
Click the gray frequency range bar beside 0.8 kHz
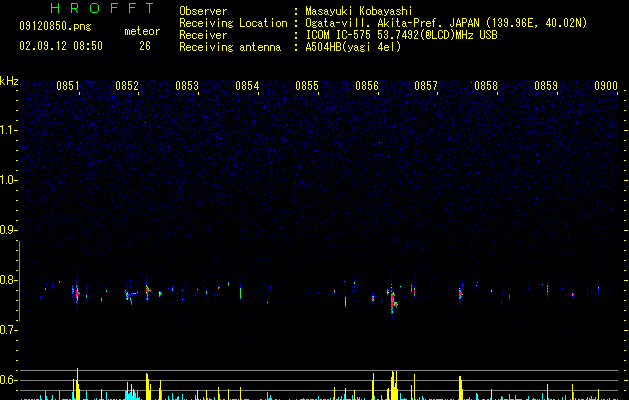pos(19,280)
